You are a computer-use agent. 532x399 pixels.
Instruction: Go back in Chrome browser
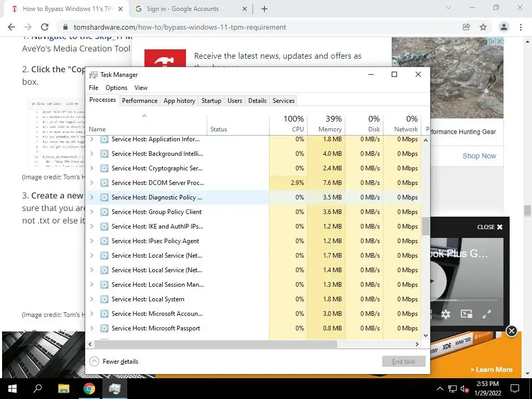pyautogui.click(x=11, y=27)
